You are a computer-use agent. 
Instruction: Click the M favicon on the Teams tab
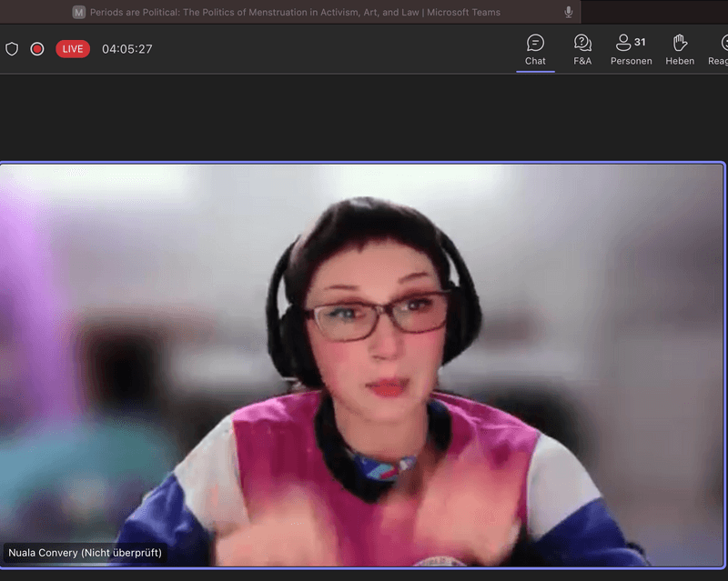pos(79,13)
